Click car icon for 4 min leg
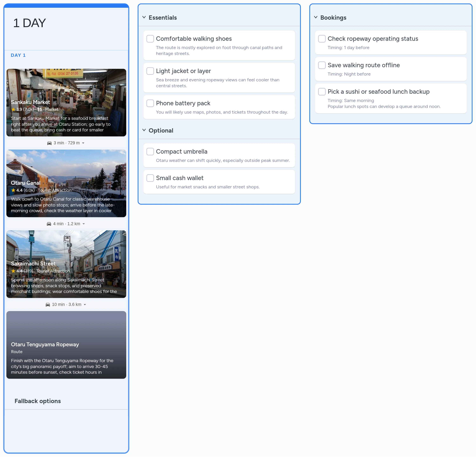Viewport: 476px width, 457px height. tap(49, 224)
